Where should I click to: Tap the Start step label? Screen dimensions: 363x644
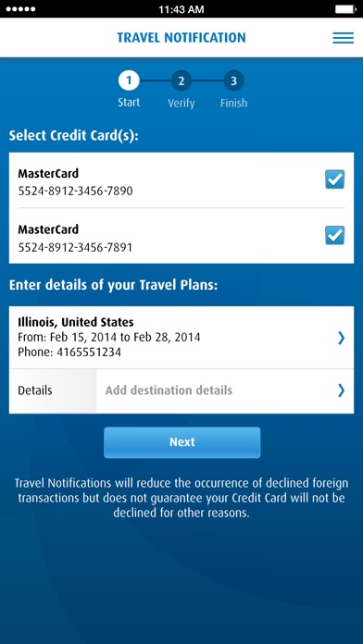coord(129,103)
